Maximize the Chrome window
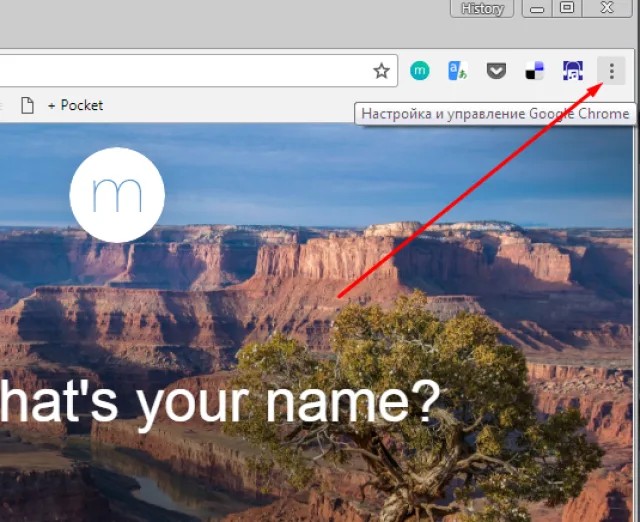The height and width of the screenshot is (522, 640). 567,8
